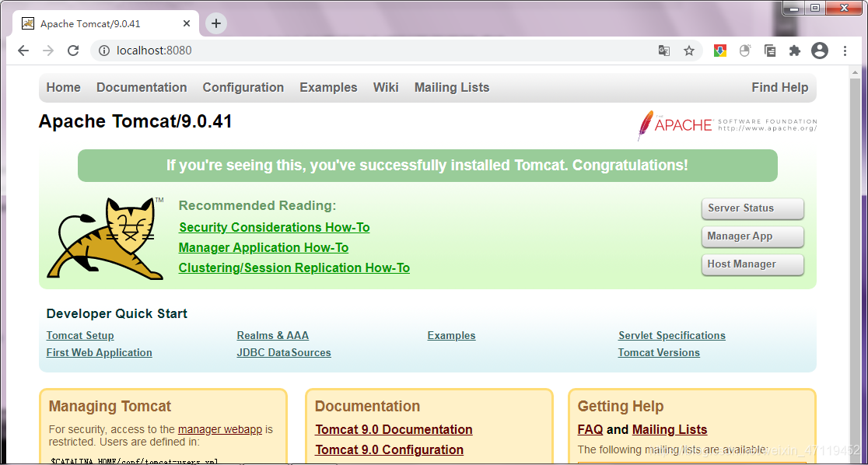The width and height of the screenshot is (868, 465).
Task: Reload the localhost page
Action: click(x=73, y=51)
